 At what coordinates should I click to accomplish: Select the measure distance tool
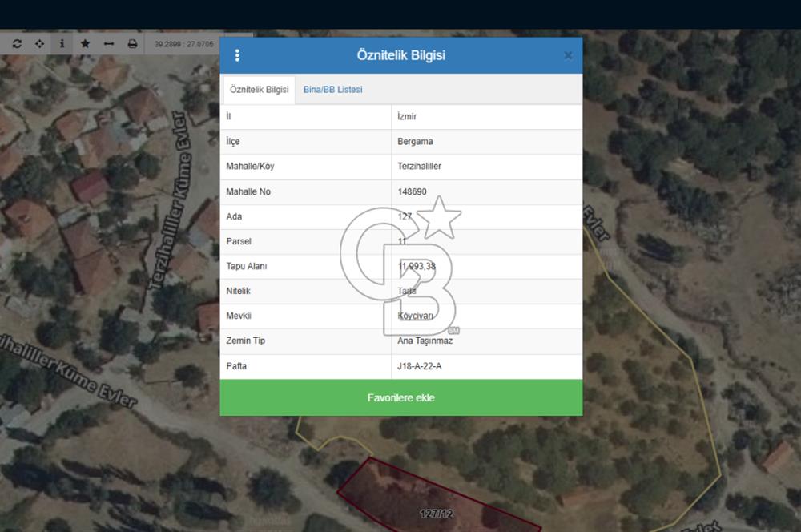109,44
